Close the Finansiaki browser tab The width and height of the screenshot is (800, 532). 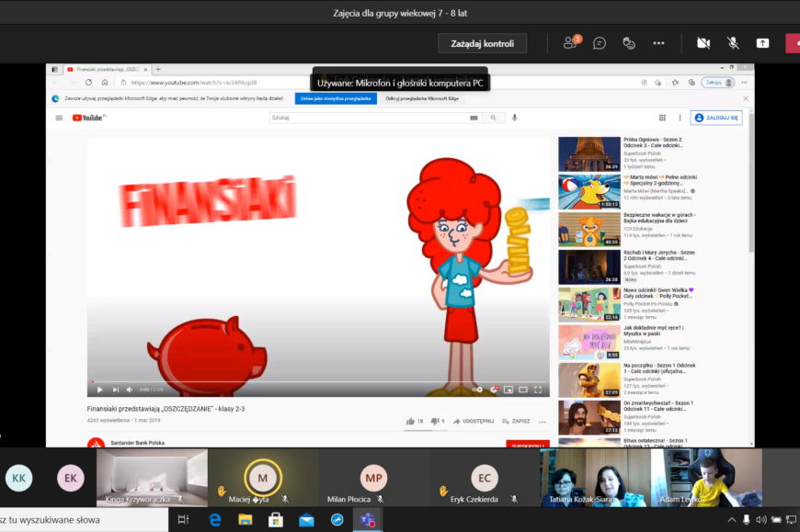click(145, 69)
